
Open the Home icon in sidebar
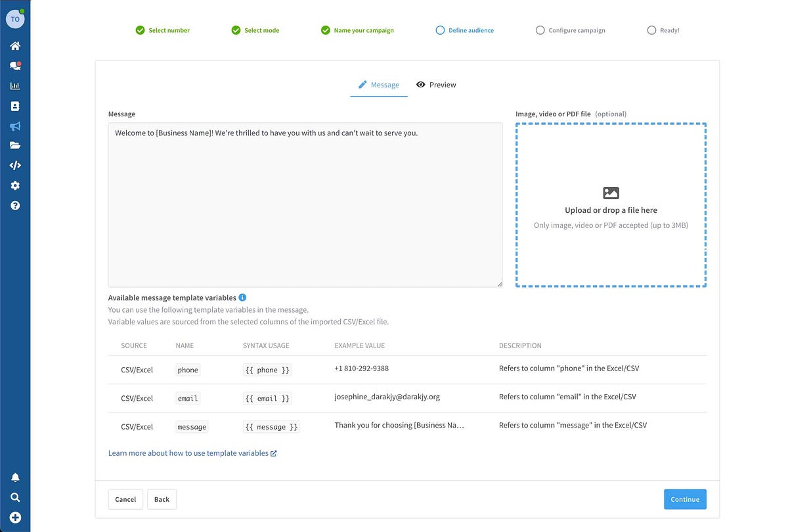tap(15, 46)
